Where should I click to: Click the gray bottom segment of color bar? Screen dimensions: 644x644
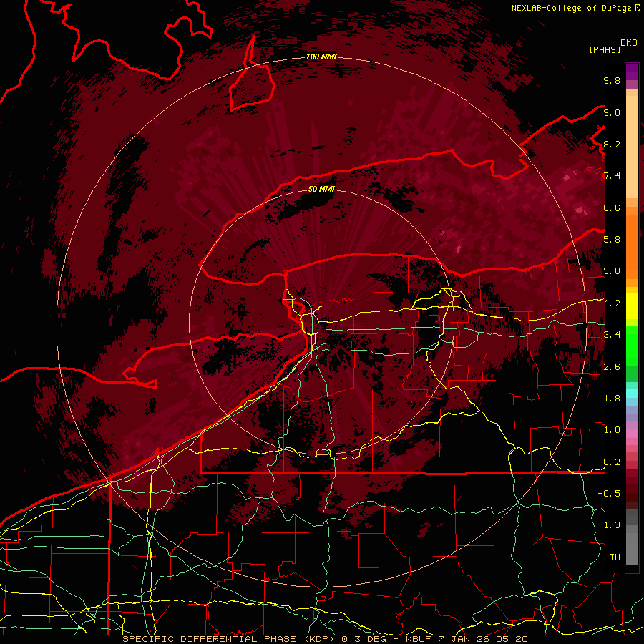632,548
